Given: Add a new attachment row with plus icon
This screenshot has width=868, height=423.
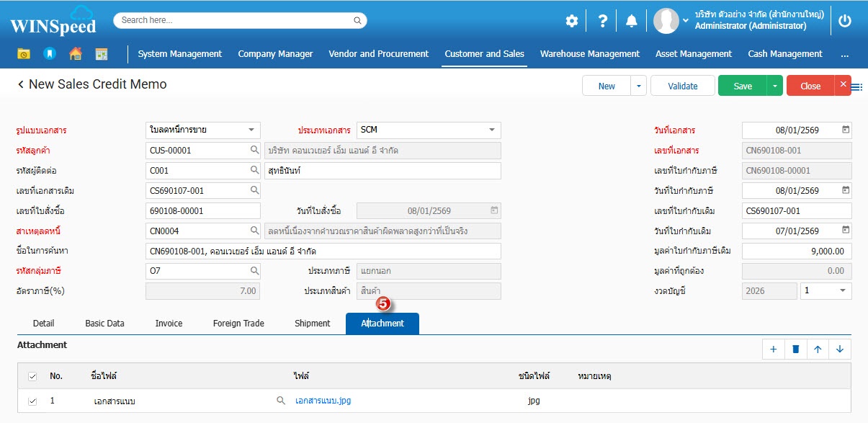Looking at the screenshot, I should 774,349.
